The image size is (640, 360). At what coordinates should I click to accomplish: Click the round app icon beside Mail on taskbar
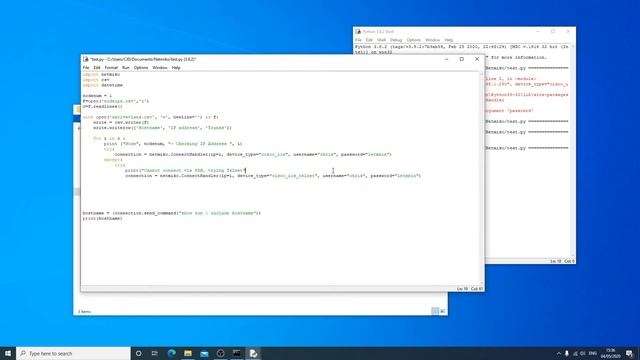coord(220,353)
